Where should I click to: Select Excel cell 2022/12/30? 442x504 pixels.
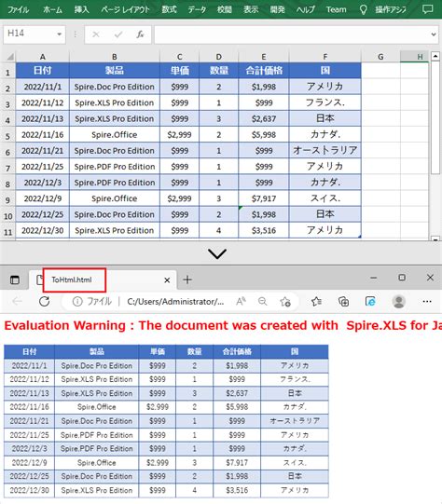[43, 230]
